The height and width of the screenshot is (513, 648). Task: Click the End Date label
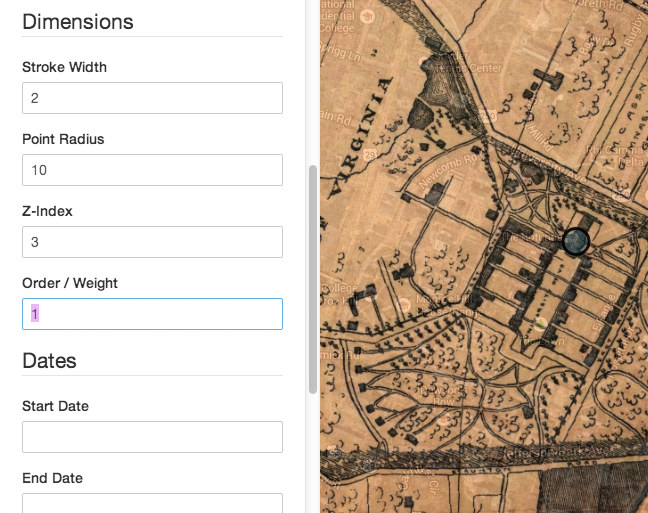pyautogui.click(x=52, y=478)
